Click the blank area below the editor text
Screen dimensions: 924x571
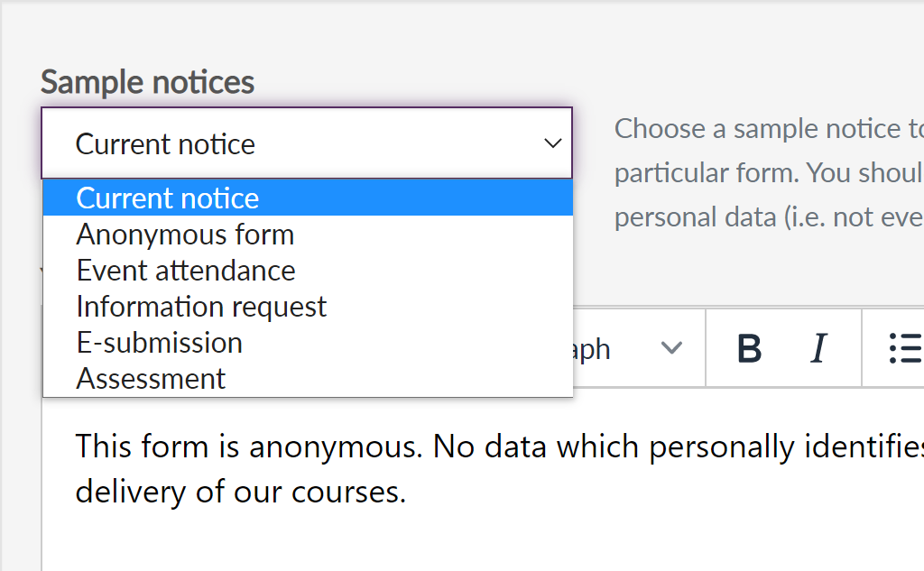coord(451,541)
